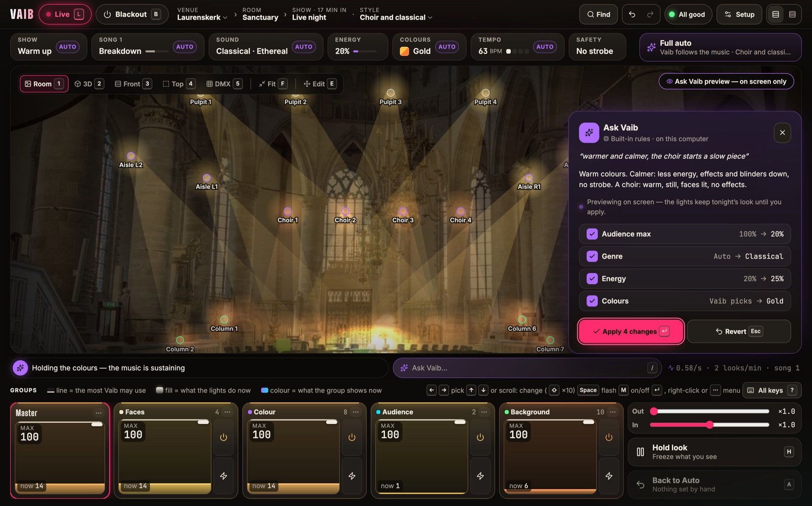The height and width of the screenshot is (506, 812).
Task: Close the Ask Vaib panel
Action: [782, 132]
